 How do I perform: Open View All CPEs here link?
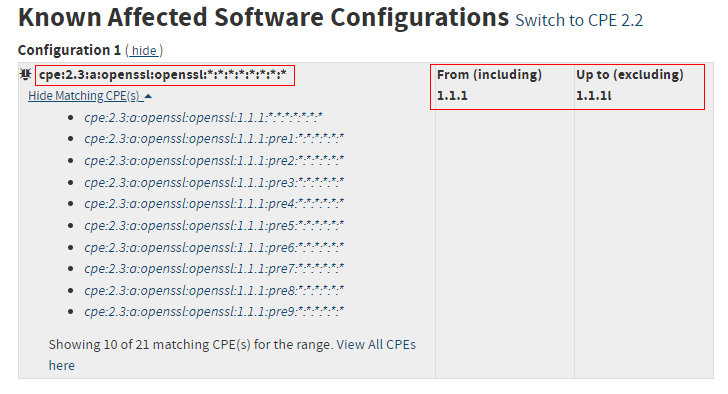pyautogui.click(x=232, y=355)
